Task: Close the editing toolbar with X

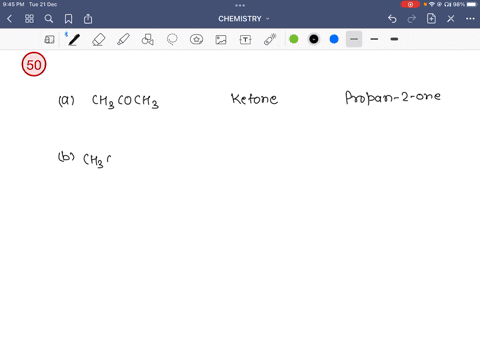Action: pyautogui.click(x=451, y=19)
